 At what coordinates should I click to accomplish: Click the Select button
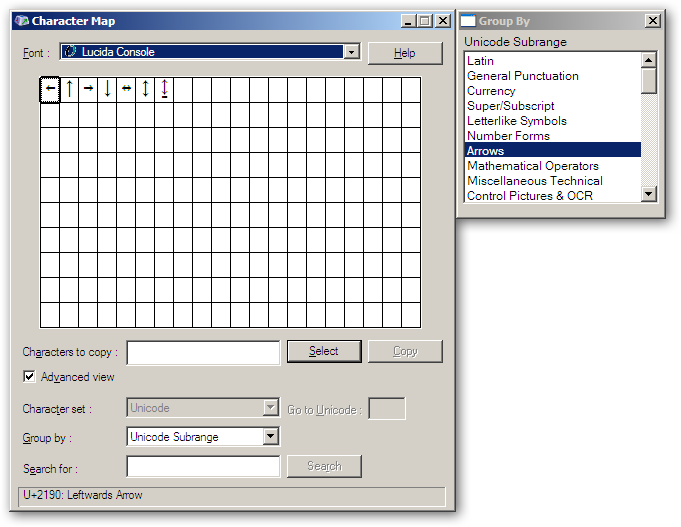[324, 351]
